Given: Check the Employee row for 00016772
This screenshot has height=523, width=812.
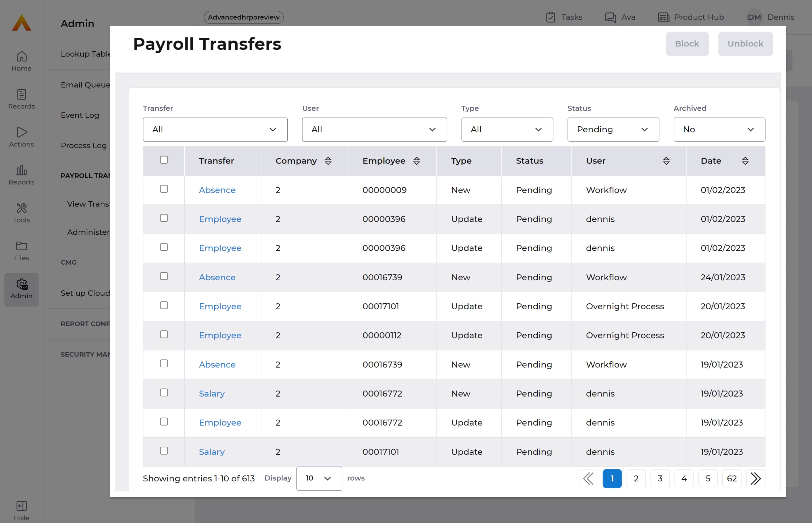Looking at the screenshot, I should [x=164, y=421].
